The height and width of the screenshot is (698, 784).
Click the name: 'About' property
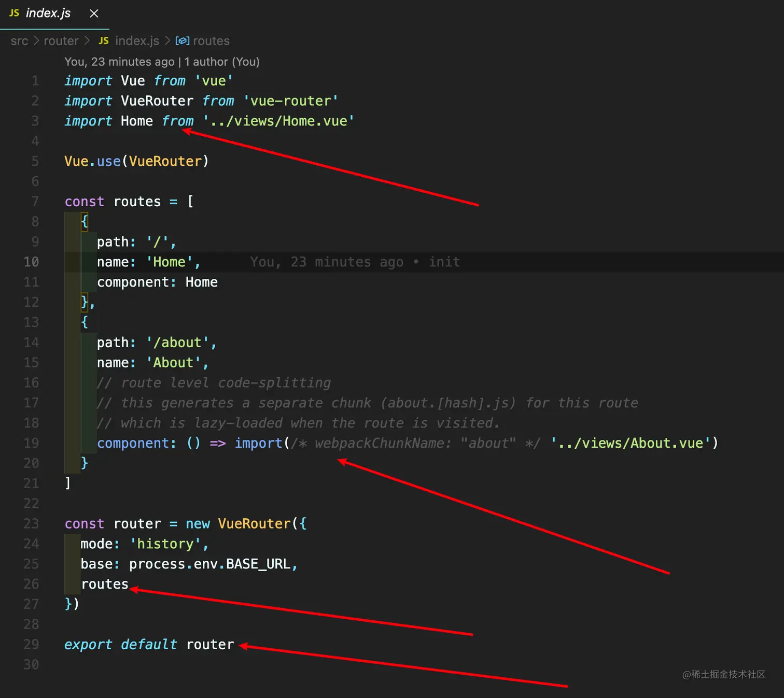click(153, 363)
